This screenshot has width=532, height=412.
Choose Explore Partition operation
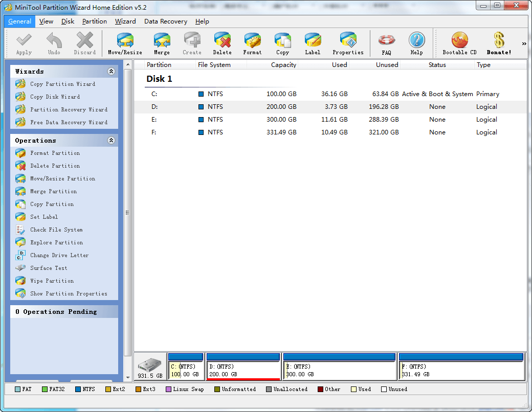(x=56, y=242)
